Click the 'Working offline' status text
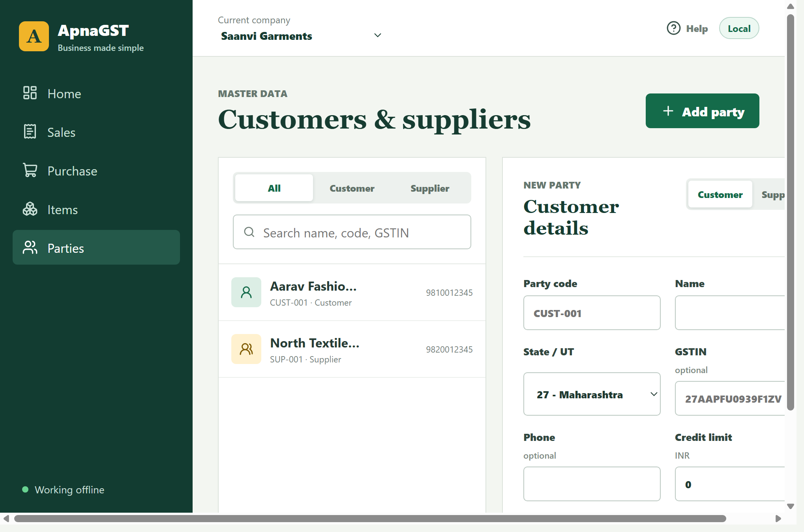Viewport: 804px width, 532px height. (69, 490)
